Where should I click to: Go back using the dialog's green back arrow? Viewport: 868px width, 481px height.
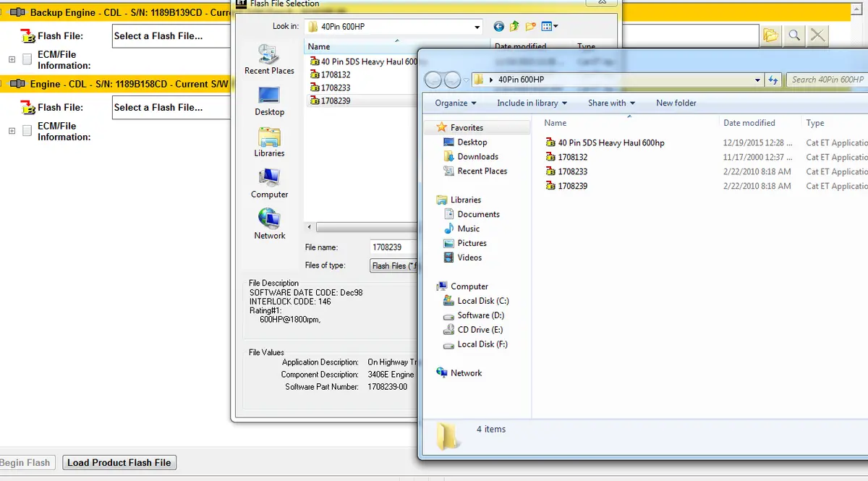point(498,27)
